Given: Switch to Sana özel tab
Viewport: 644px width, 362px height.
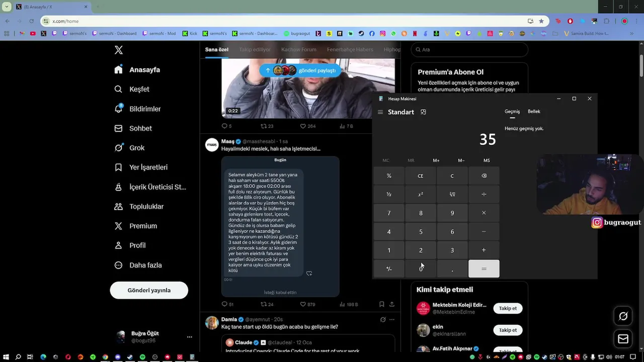Looking at the screenshot, I should [x=217, y=49].
